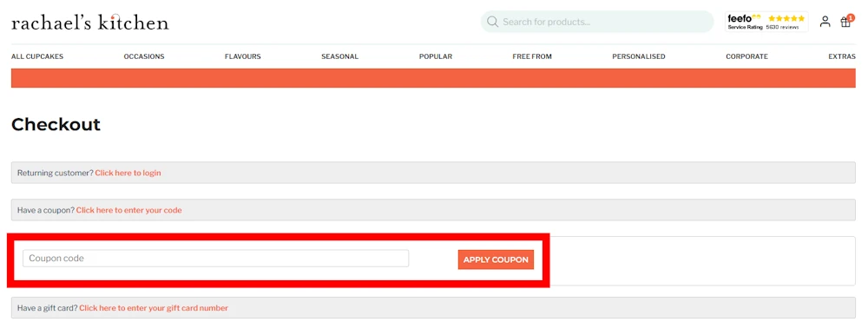Click the enter your coupon code link
Screen dimensions: 868x328
coord(129,210)
